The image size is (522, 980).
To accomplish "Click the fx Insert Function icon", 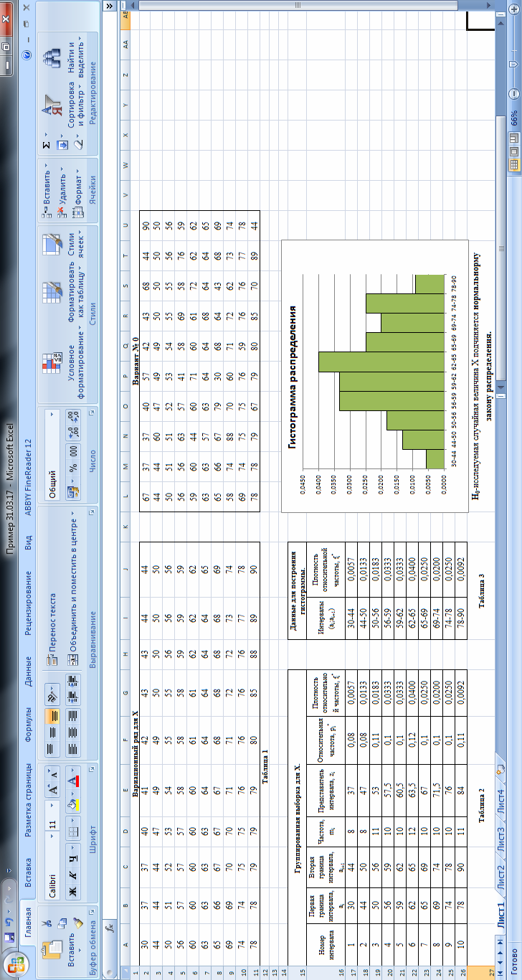I will [x=110, y=928].
